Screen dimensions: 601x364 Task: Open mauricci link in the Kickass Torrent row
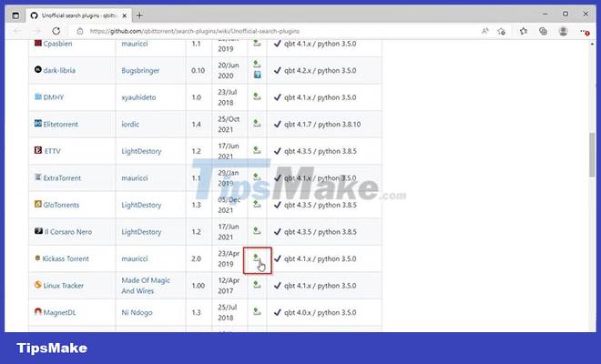(135, 258)
